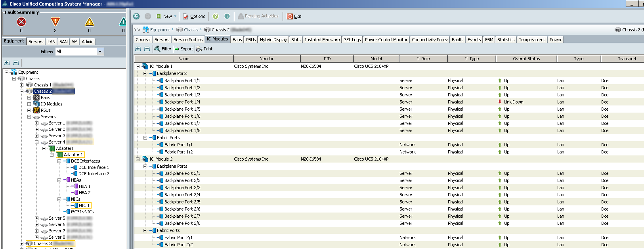Image resolution: width=644 pixels, height=249 pixels.
Task: Click the major faults orange triangle icon
Action: coord(55,22)
